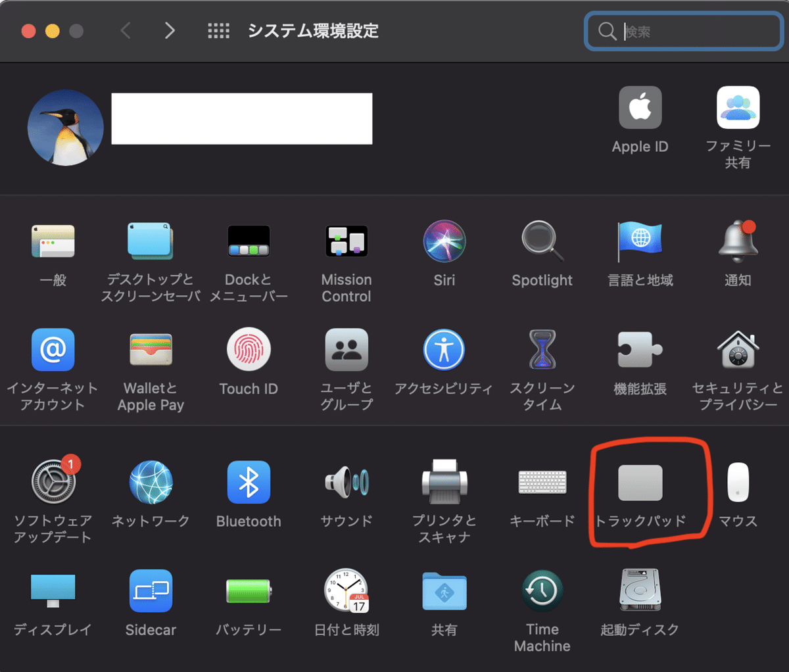The image size is (789, 672).
Task: Open Bluetooth settings
Action: click(249, 482)
